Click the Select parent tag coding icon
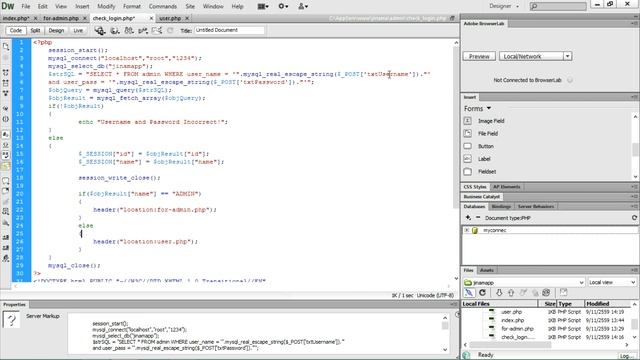The image size is (640, 360). point(6,109)
